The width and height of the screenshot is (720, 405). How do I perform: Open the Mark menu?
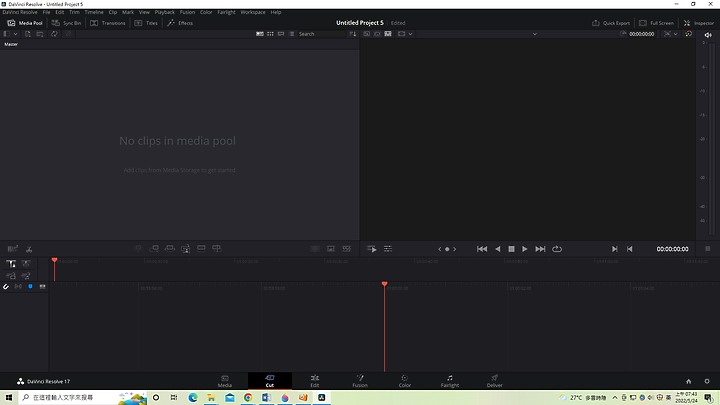click(128, 12)
